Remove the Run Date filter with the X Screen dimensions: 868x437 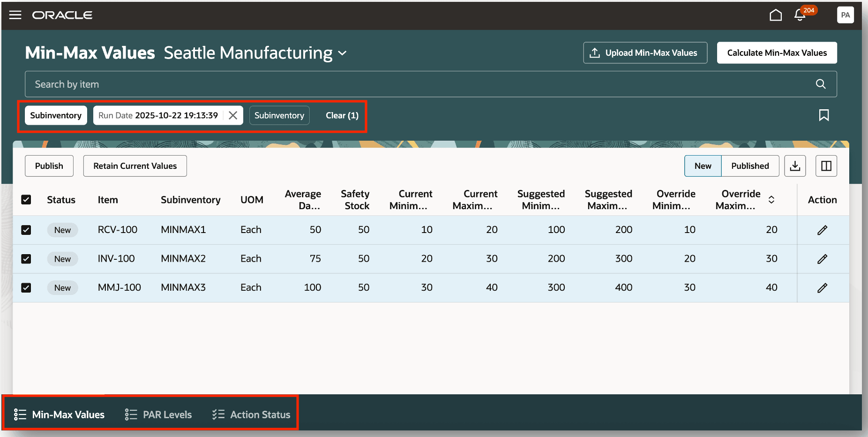click(x=233, y=115)
